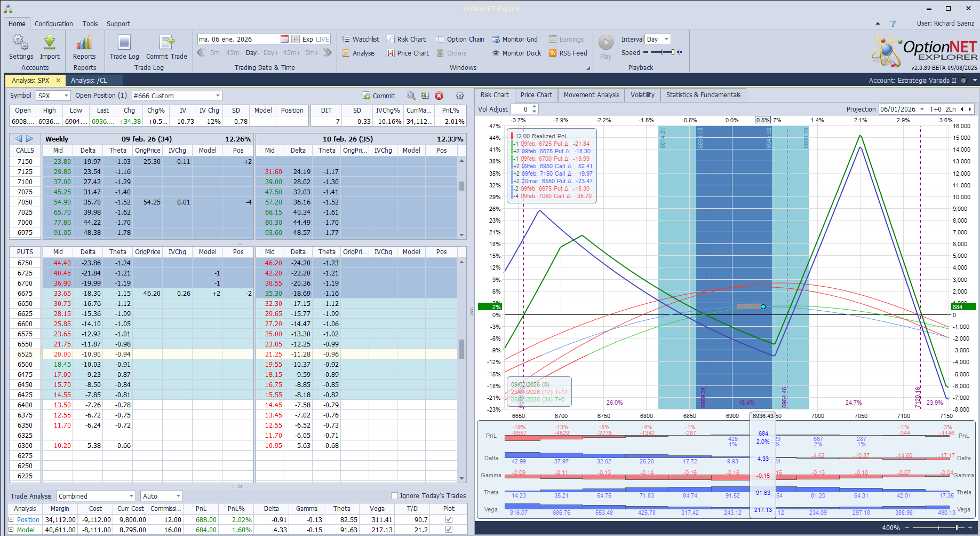
Task: Expand the Model row in analysis table
Action: [x=11, y=530]
